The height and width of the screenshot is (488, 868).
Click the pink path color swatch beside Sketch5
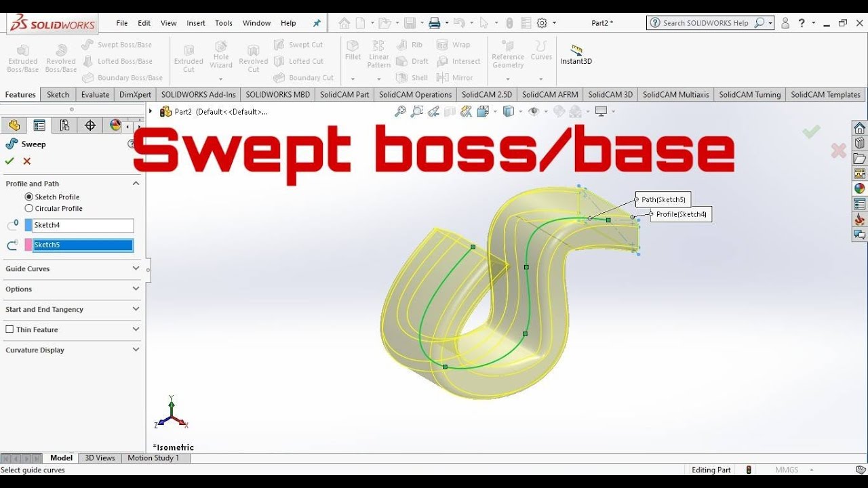(28, 245)
